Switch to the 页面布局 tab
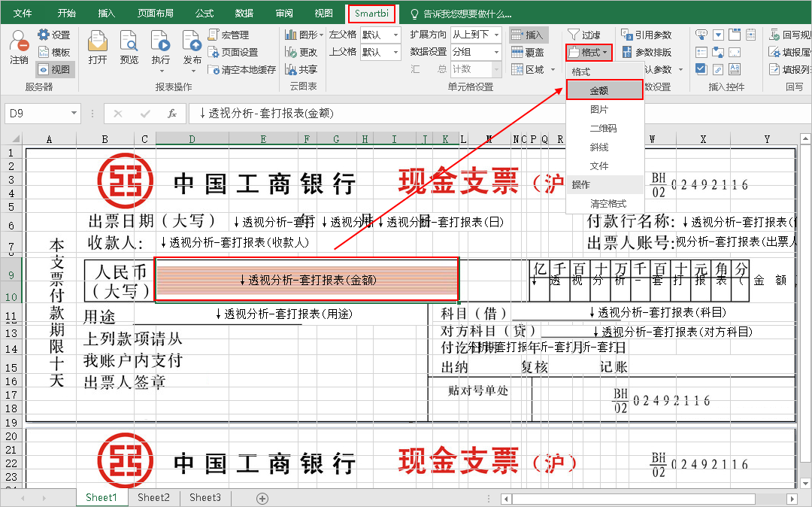Screen dimensions: 812x507 coord(156,14)
